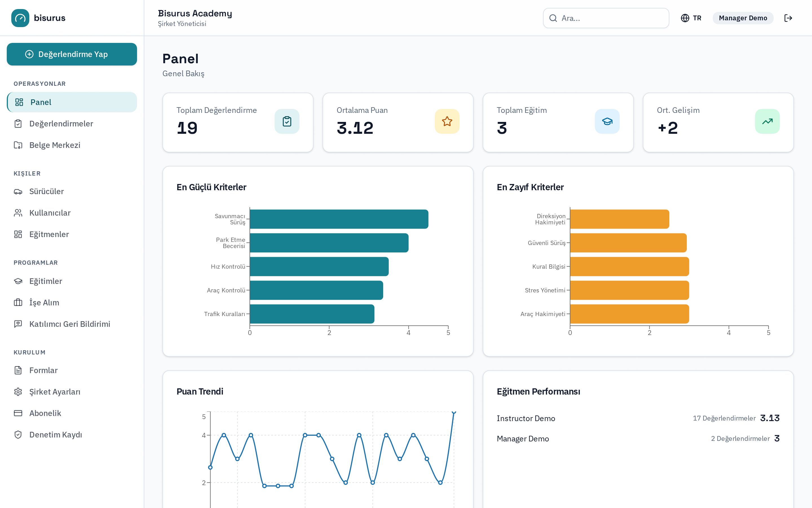Image resolution: width=812 pixels, height=508 pixels.
Task: Click the globe language icon
Action: pos(685,18)
